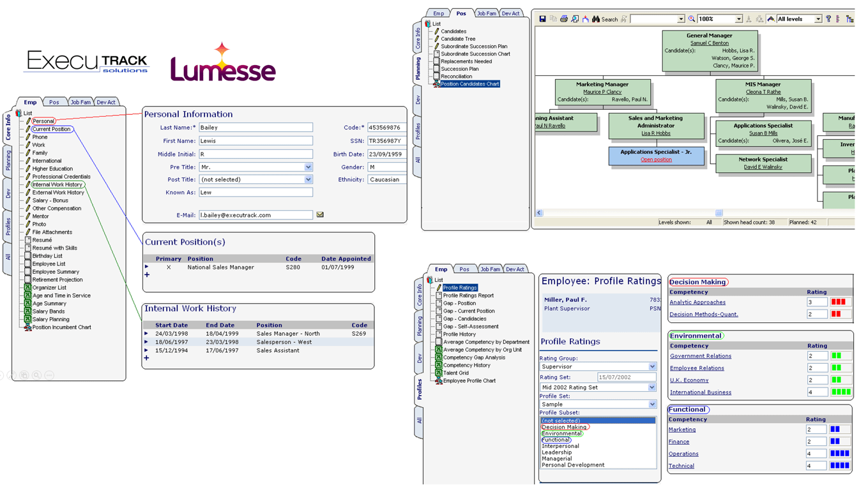This screenshot has width=868, height=485.
Task: Click the Marketing rating value field
Action: coord(816,429)
